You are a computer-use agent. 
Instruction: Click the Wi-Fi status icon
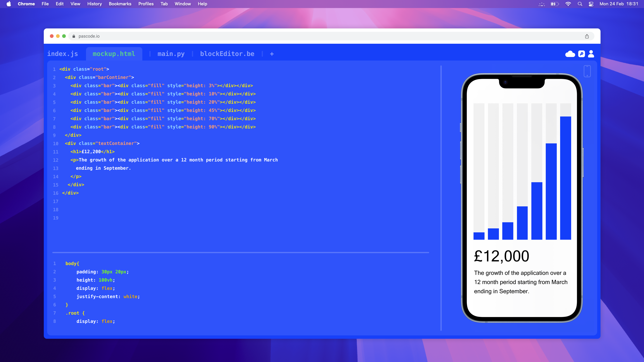(568, 4)
